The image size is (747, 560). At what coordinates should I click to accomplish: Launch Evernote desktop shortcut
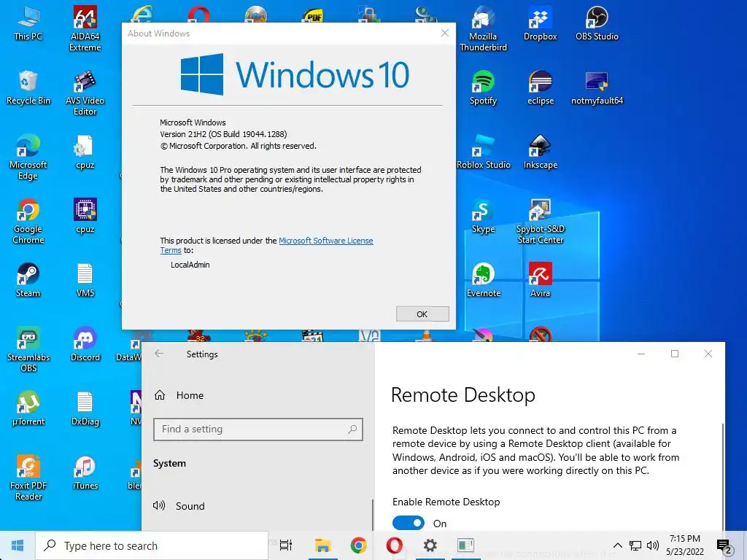(483, 281)
